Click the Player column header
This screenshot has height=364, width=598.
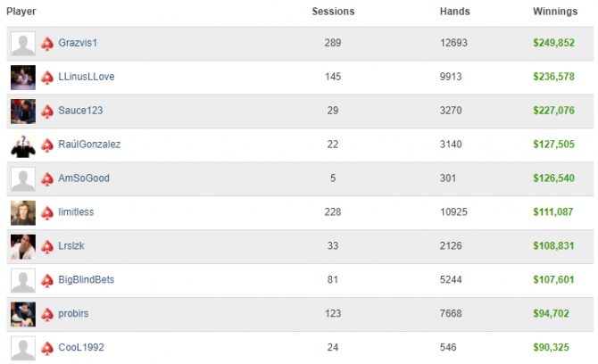tap(21, 12)
